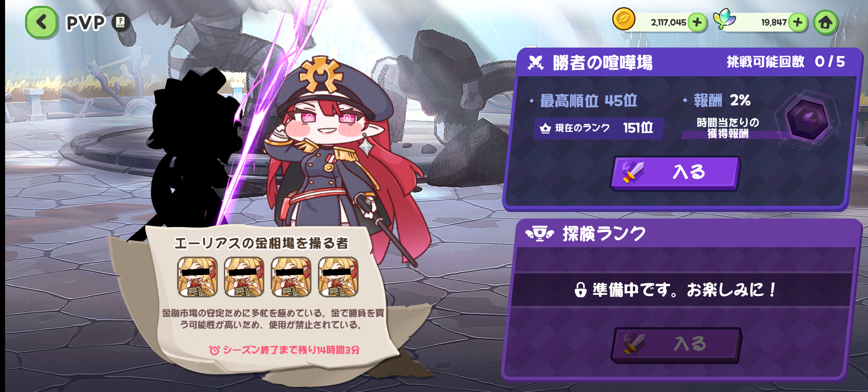Screen dimensions: 868x392
Task: Enter 勝者の喧嘩場 with the 入る button
Action: coord(675,173)
